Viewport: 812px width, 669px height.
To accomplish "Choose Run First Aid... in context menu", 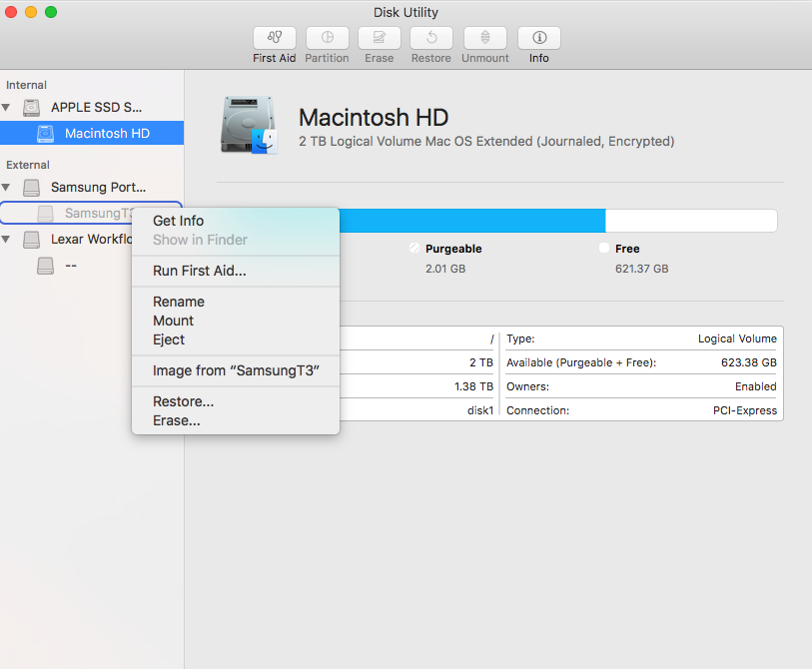I will point(236,271).
